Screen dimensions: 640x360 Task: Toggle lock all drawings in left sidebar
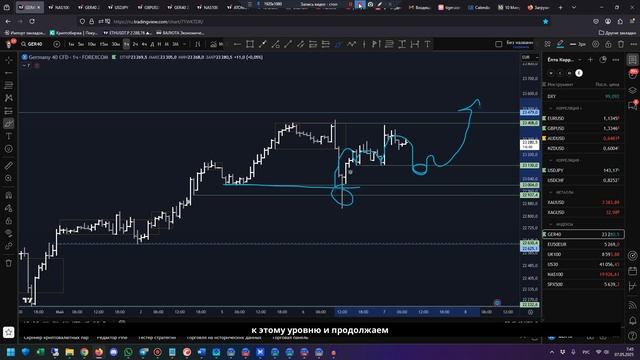pyautogui.click(x=9, y=221)
